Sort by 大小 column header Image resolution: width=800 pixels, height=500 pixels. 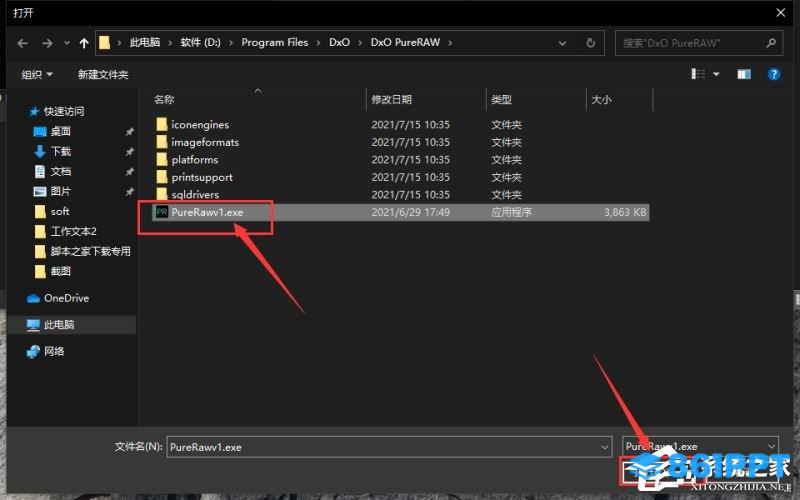(x=601, y=99)
